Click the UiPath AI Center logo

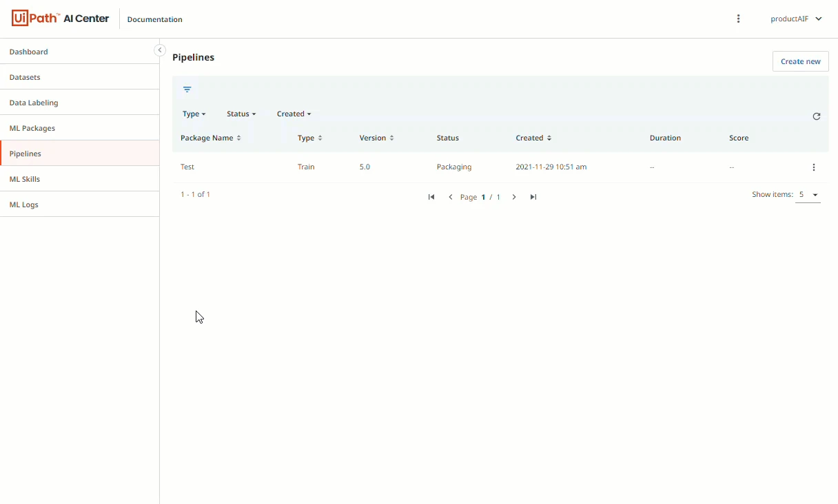click(60, 19)
